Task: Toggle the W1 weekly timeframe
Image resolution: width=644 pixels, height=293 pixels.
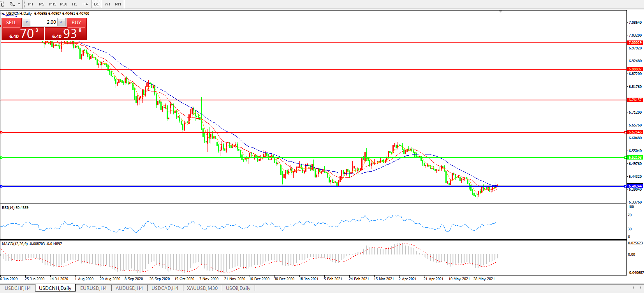Action: [107, 4]
